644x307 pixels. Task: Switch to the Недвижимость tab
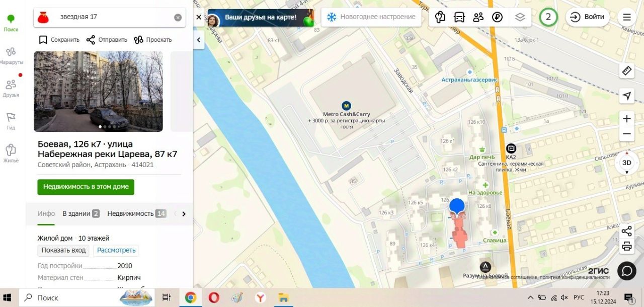pyautogui.click(x=137, y=213)
